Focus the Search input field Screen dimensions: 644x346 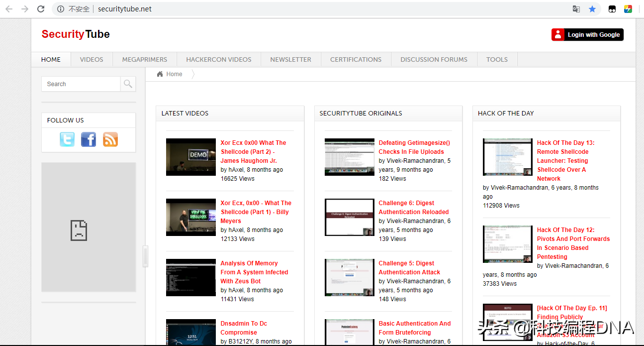click(81, 84)
